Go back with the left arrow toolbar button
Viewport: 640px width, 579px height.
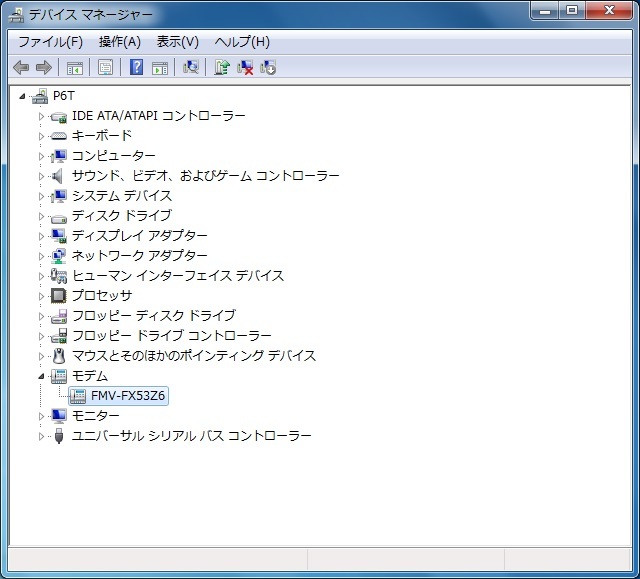click(21, 67)
